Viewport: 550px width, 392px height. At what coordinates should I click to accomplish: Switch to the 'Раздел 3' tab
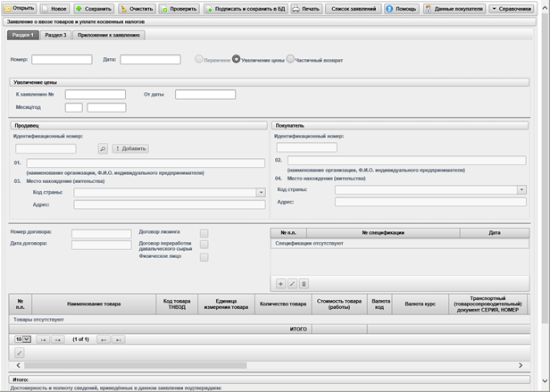tap(55, 35)
